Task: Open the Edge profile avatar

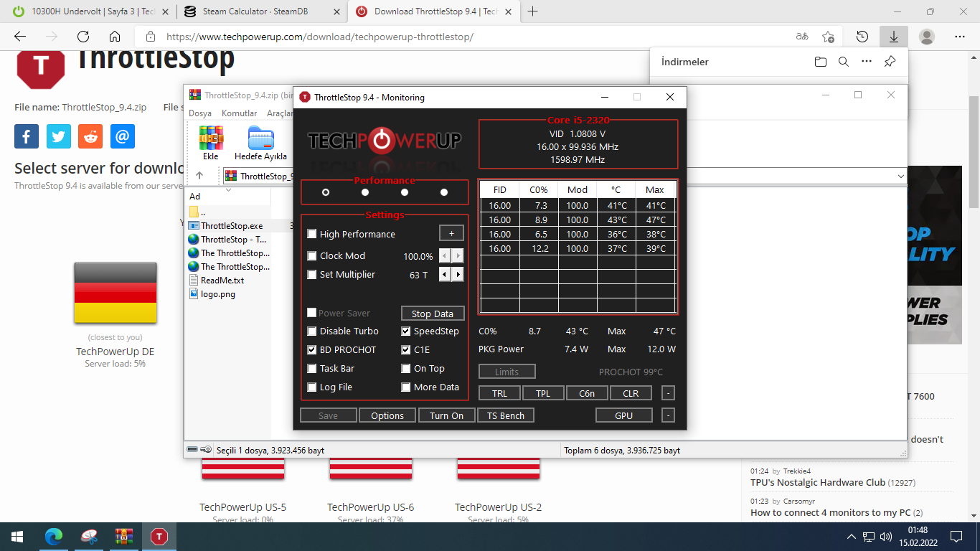Action: 927,37
